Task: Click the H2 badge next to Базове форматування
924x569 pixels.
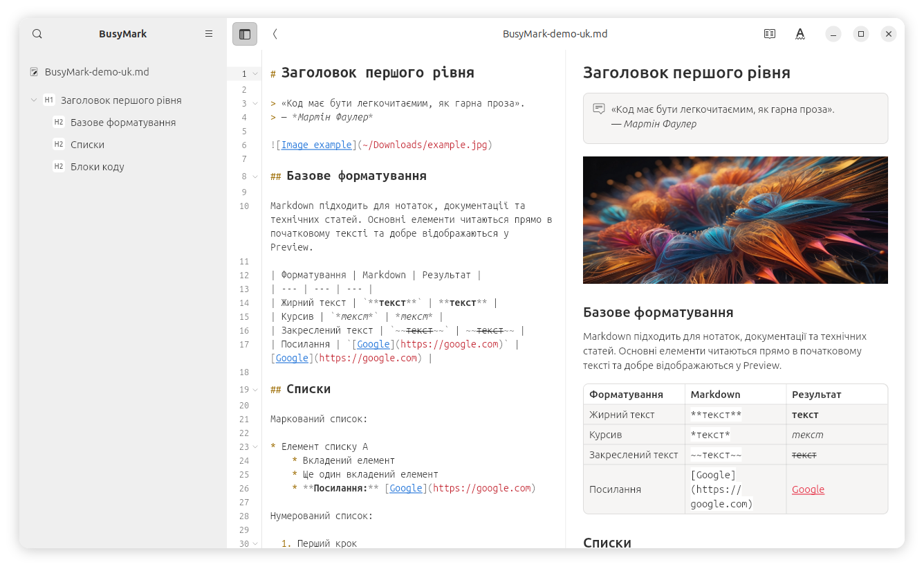Action: pos(59,123)
